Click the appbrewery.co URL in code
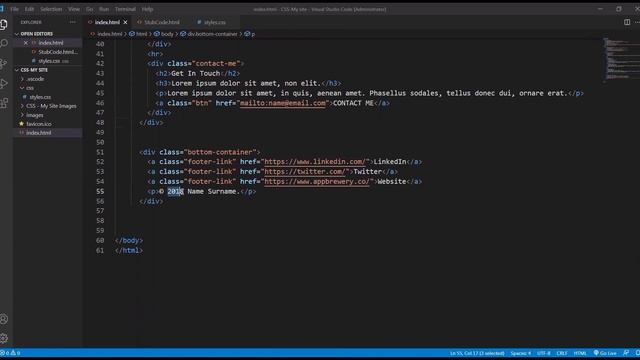The width and height of the screenshot is (640, 360). (316, 182)
